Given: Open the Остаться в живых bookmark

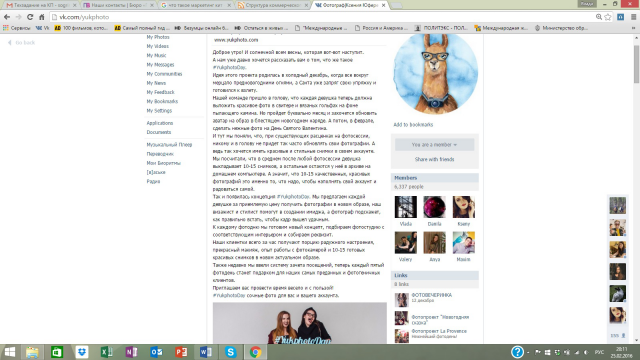Looking at the screenshot, I should (x=261, y=28).
